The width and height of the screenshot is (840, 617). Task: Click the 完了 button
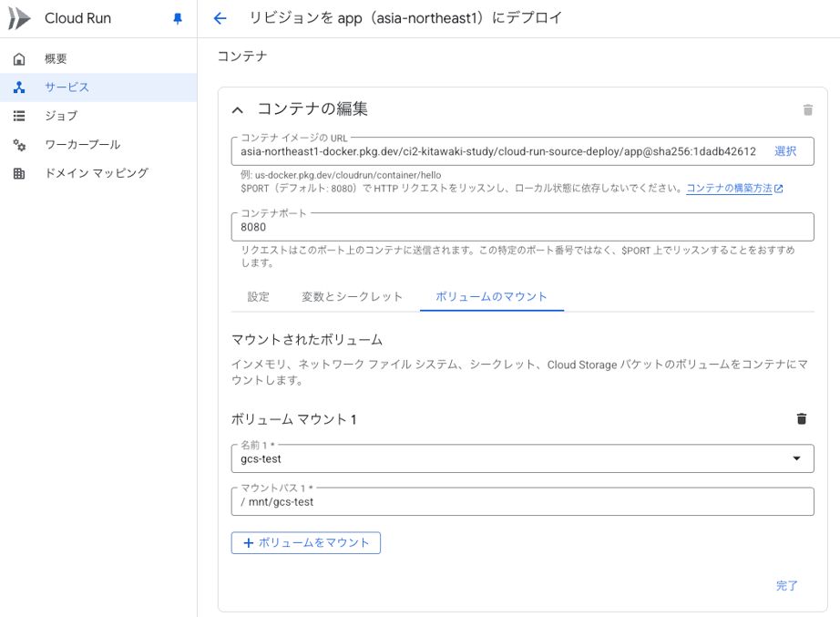pyautogui.click(x=786, y=585)
